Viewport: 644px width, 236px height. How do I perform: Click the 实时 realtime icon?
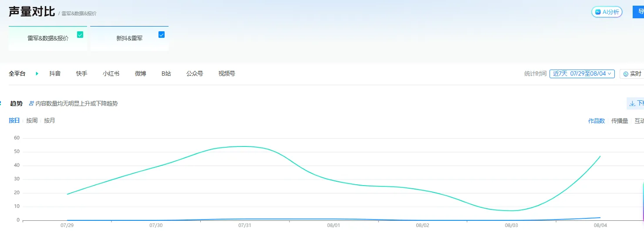point(626,74)
